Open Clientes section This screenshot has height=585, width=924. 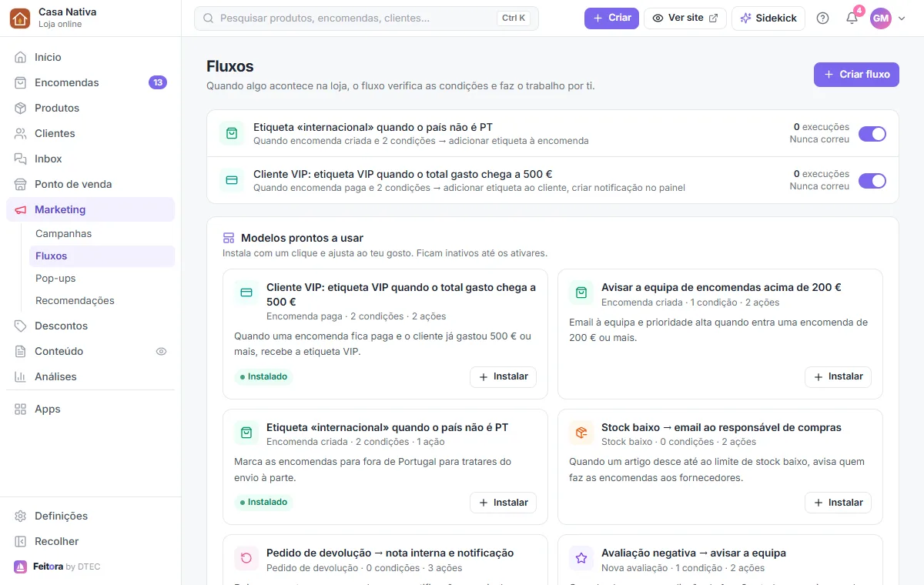tap(90, 133)
